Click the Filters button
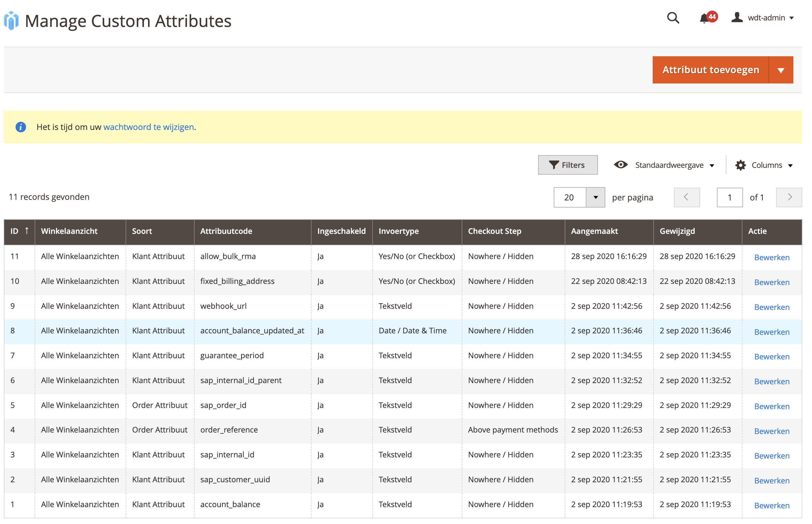This screenshot has height=524, width=812. tap(567, 165)
